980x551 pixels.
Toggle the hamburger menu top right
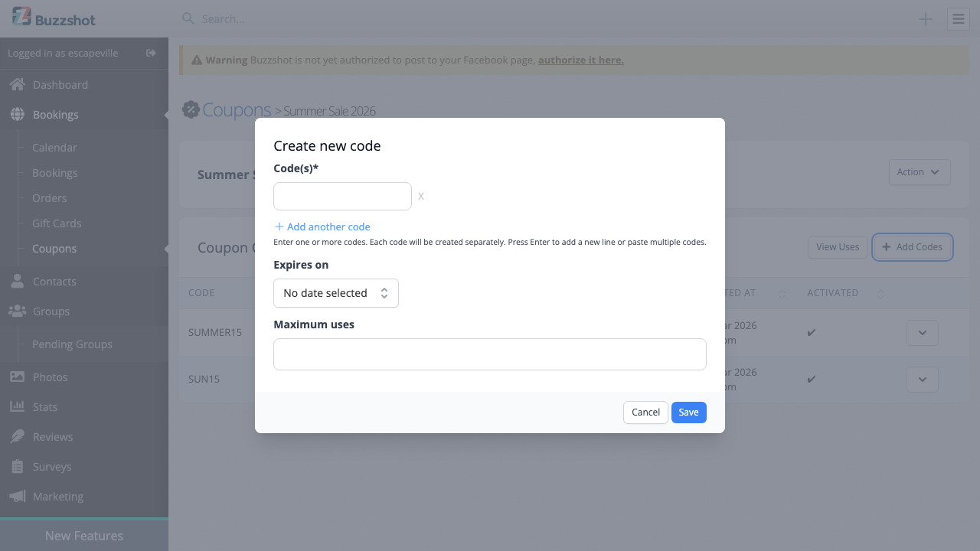[958, 18]
